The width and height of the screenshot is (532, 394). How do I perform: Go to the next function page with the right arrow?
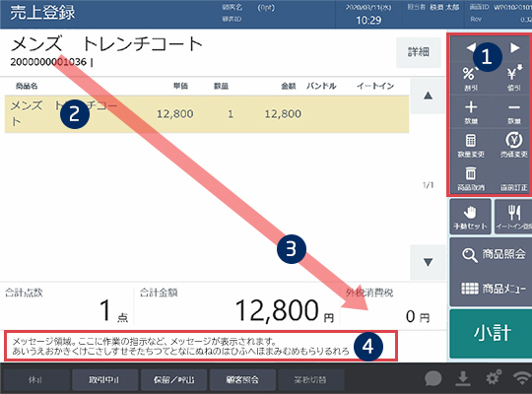(x=514, y=48)
